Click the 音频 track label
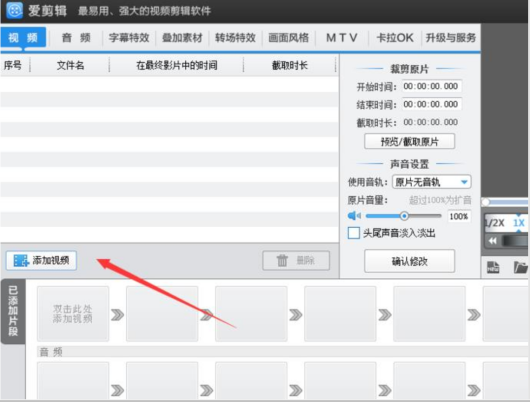This screenshot has width=530, height=403. tap(51, 352)
